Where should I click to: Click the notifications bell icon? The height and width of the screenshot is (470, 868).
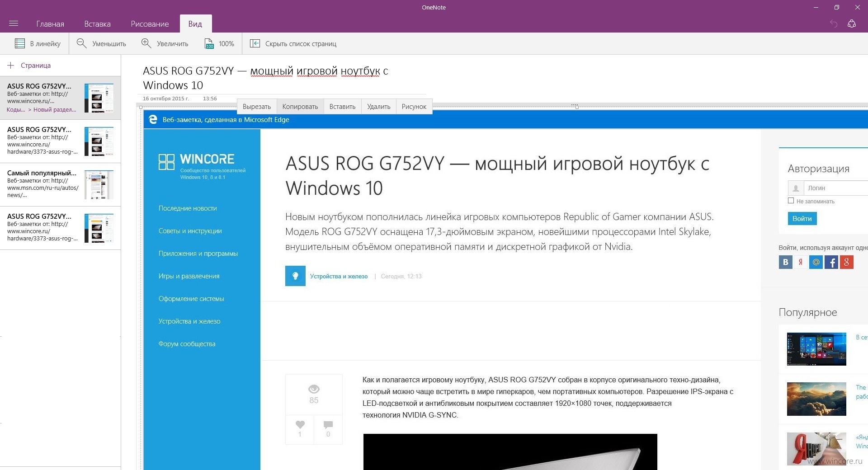(x=852, y=23)
